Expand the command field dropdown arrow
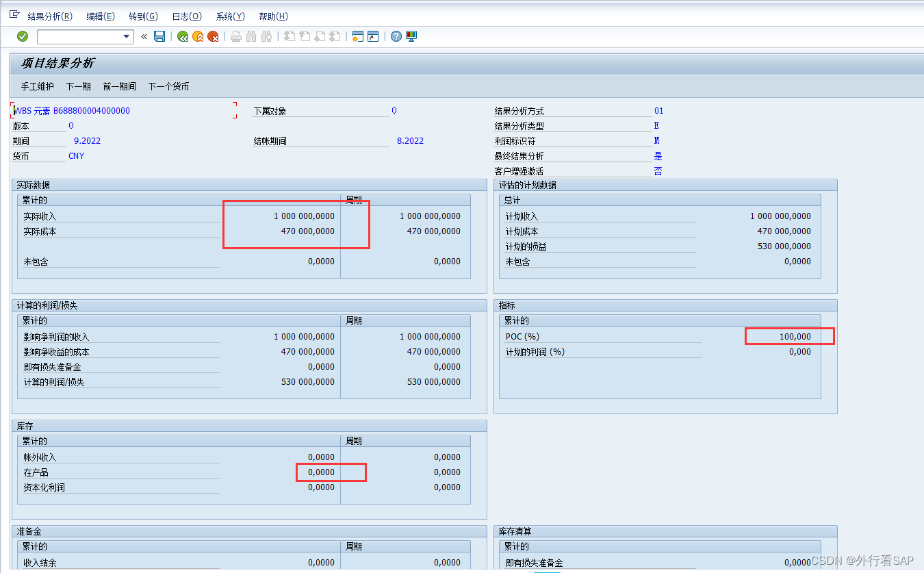 (127, 37)
